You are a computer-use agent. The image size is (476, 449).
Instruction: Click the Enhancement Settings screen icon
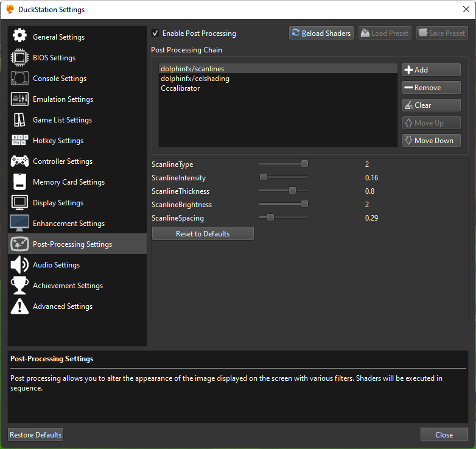coord(19,224)
